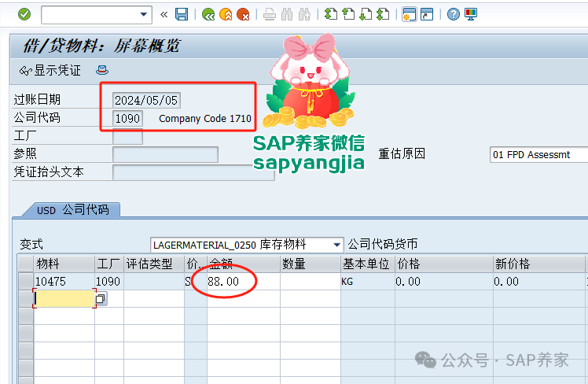The height and width of the screenshot is (384, 588).
Task: Click the green Back icon
Action: point(208,15)
